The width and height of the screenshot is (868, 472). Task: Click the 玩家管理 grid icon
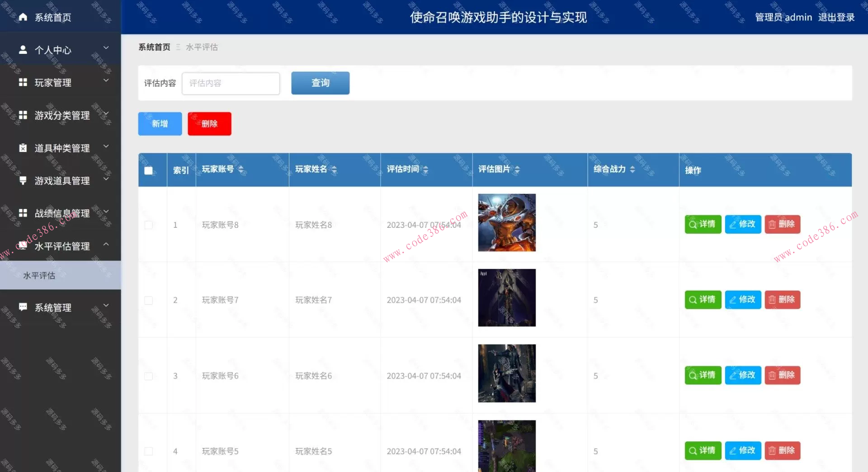point(23,82)
